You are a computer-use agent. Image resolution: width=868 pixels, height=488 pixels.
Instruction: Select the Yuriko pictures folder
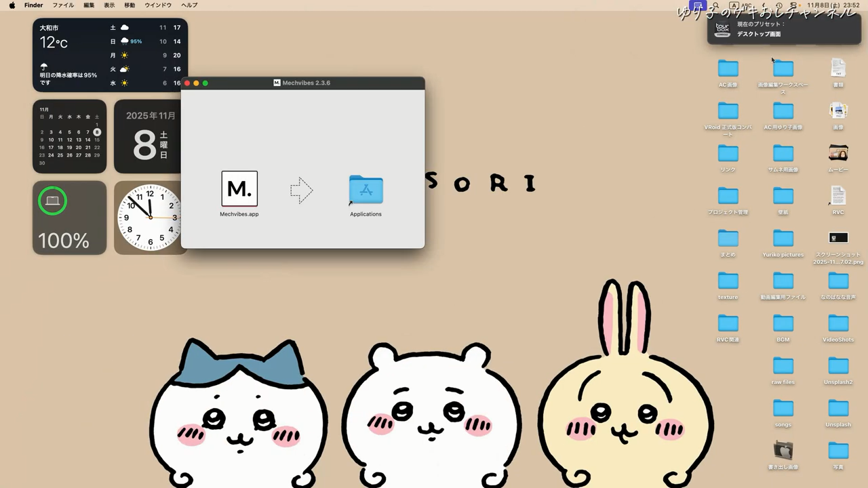tap(783, 239)
